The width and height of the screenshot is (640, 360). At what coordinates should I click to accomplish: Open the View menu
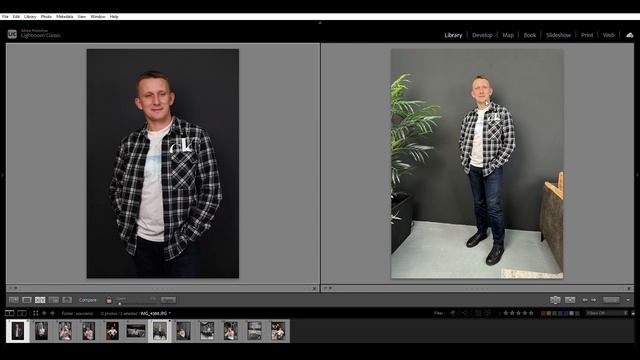(x=82, y=17)
